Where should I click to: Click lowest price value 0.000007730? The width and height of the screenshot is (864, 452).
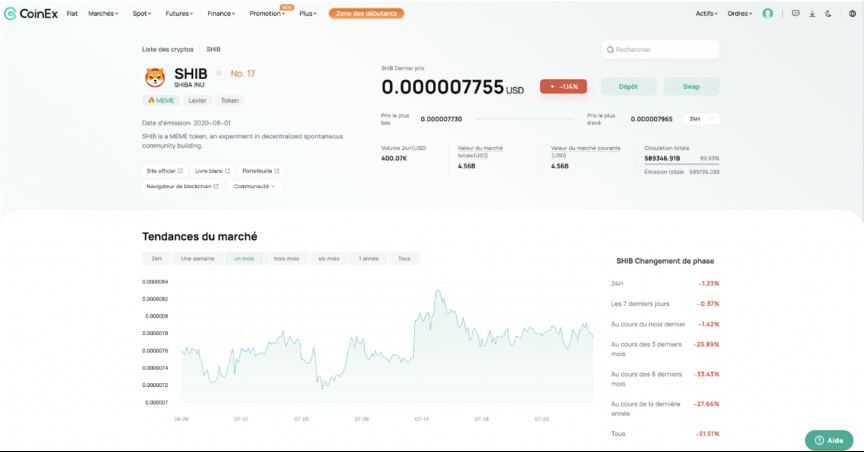tap(441, 119)
